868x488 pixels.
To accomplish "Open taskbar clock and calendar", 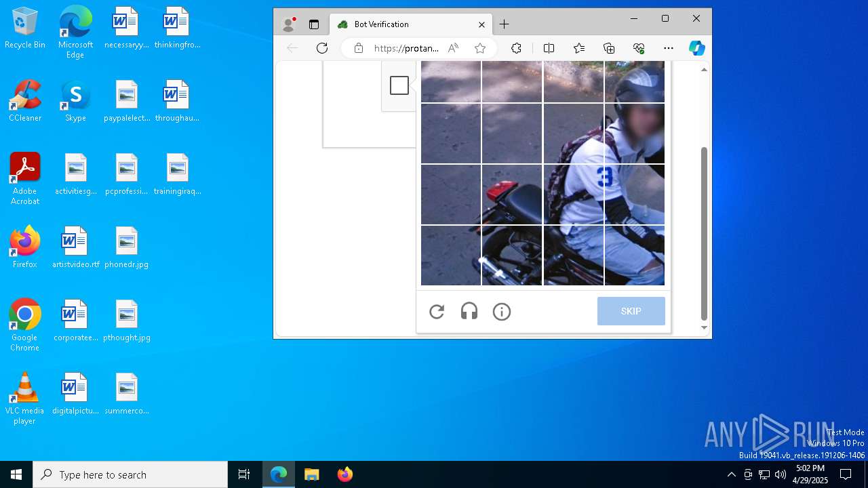I will coord(810,474).
